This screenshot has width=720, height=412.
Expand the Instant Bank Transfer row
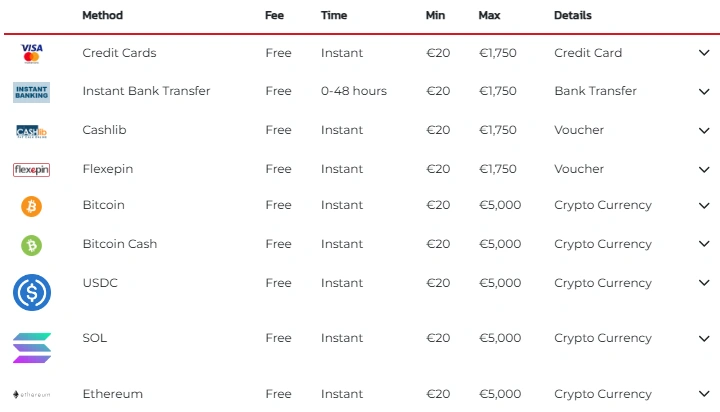(704, 92)
